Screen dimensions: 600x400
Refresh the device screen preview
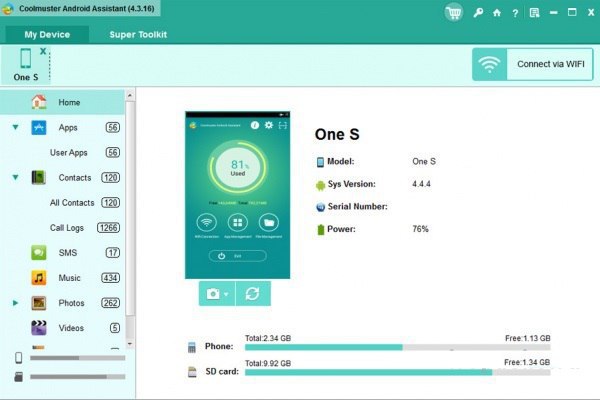coord(253,294)
